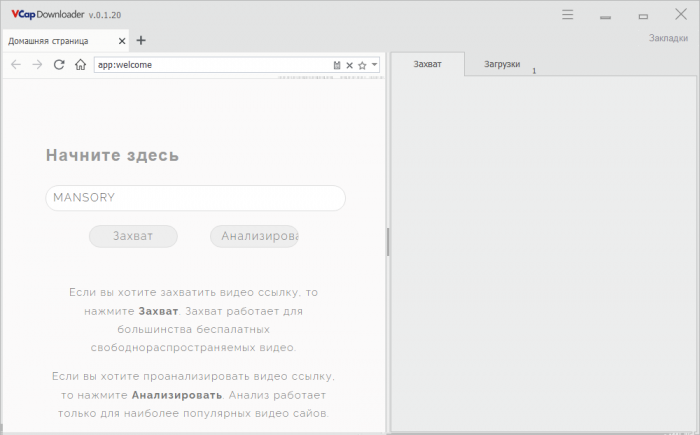Image resolution: width=700 pixels, height=435 pixels.
Task: Click the v.0.1.20 version label
Action: 105,15
